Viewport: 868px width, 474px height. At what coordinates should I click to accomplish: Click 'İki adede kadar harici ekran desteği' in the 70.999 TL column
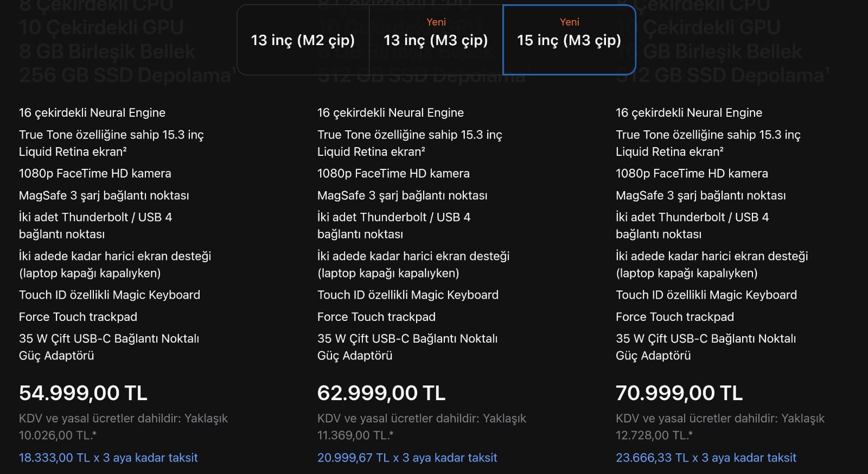point(712,256)
